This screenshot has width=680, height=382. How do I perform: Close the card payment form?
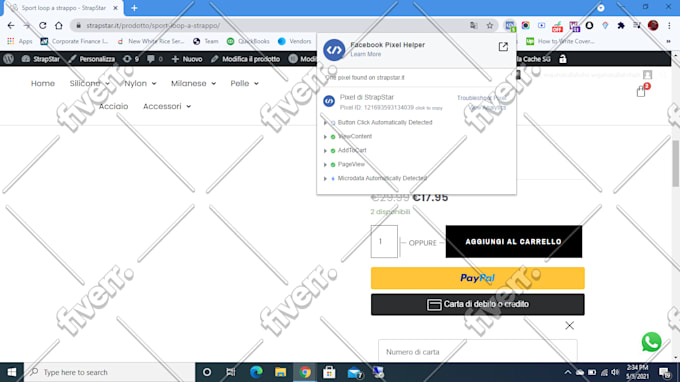point(569,326)
